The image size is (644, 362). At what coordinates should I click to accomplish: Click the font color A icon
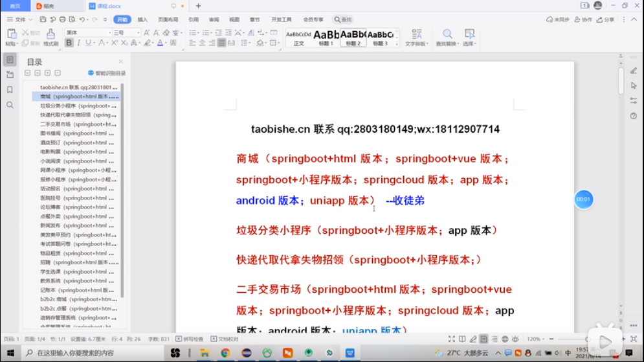[x=160, y=43]
